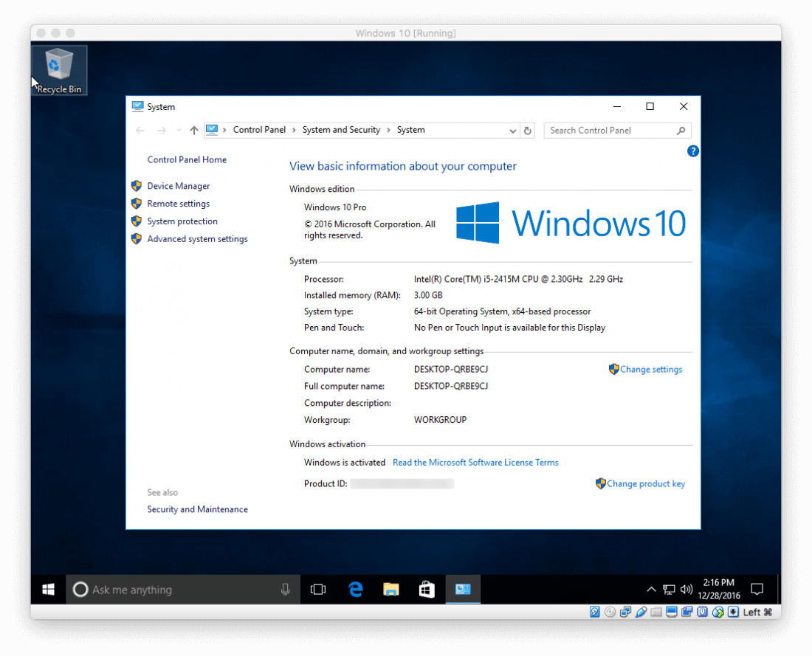Click the forward navigation arrow
Viewport: 812px width, 656px height.
pyautogui.click(x=162, y=131)
